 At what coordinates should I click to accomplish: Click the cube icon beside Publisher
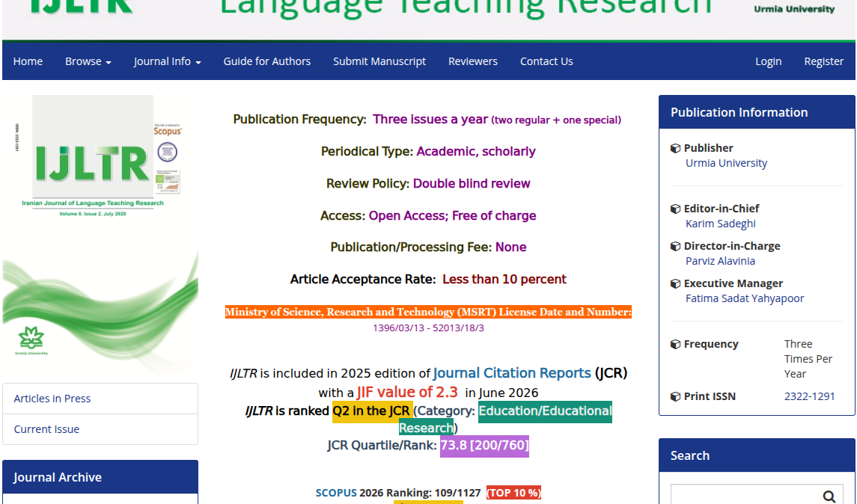pos(676,148)
